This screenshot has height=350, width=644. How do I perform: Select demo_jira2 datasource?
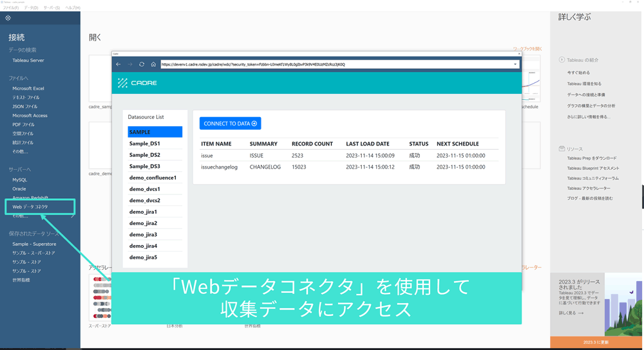click(155, 223)
